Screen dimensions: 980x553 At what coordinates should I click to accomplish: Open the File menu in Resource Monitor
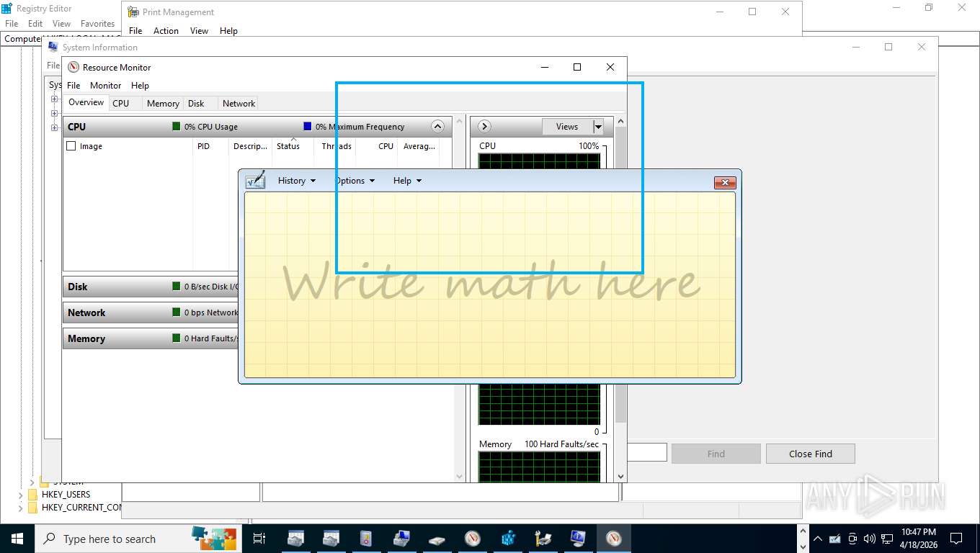(73, 85)
